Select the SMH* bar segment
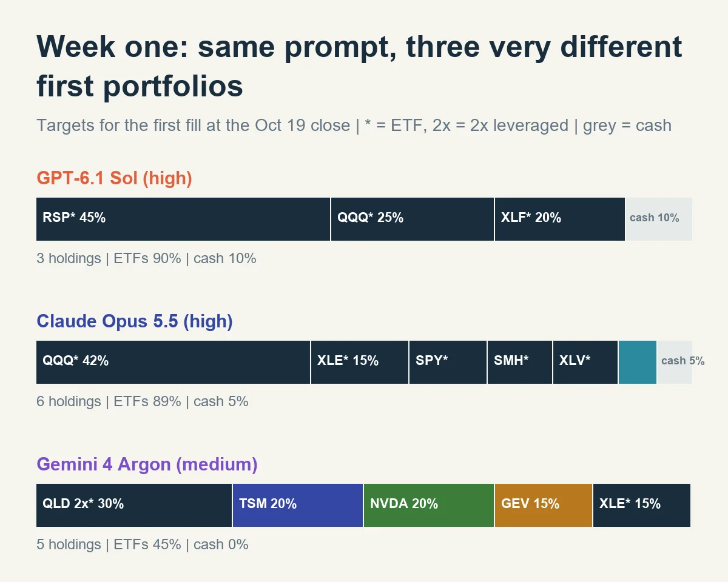This screenshot has height=582, width=728. coord(520,362)
